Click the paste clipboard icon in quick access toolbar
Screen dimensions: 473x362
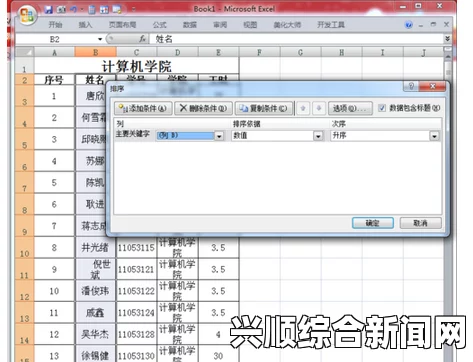(x=92, y=9)
